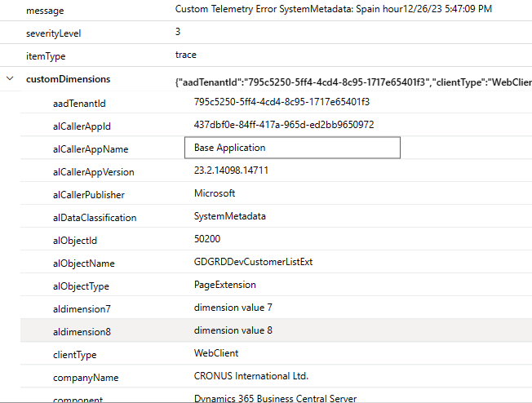Image resolution: width=532 pixels, height=403 pixels.
Task: Click the aldimension7 row label
Action: [x=82, y=309]
